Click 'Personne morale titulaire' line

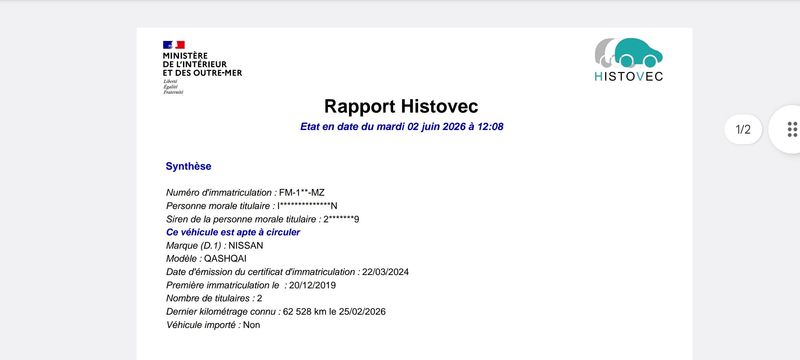click(252, 206)
